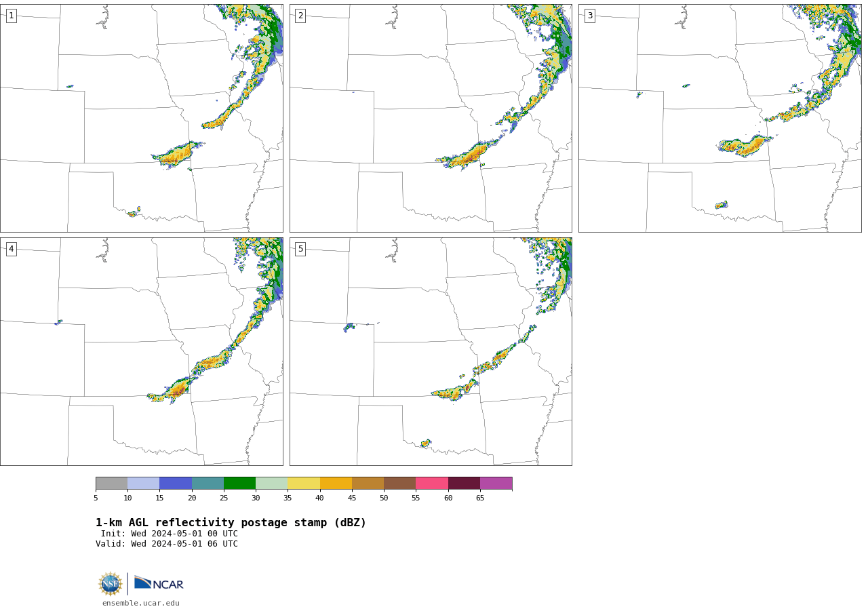Click the colorbar tick label 50

(384, 498)
